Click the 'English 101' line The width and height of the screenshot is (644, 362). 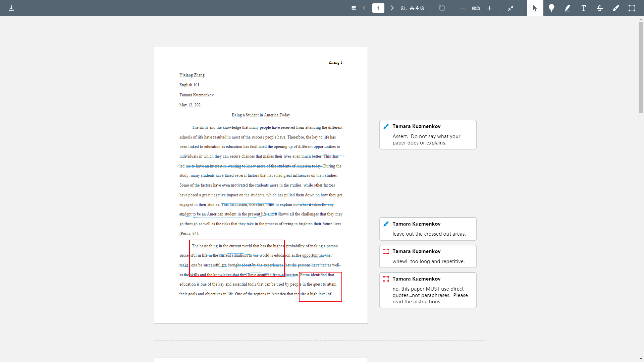click(x=189, y=85)
